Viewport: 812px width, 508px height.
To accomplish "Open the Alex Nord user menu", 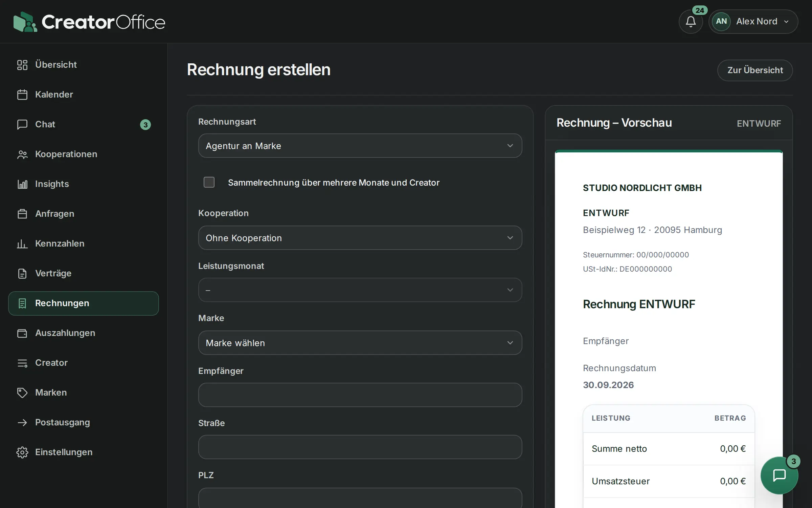I will pyautogui.click(x=753, y=22).
